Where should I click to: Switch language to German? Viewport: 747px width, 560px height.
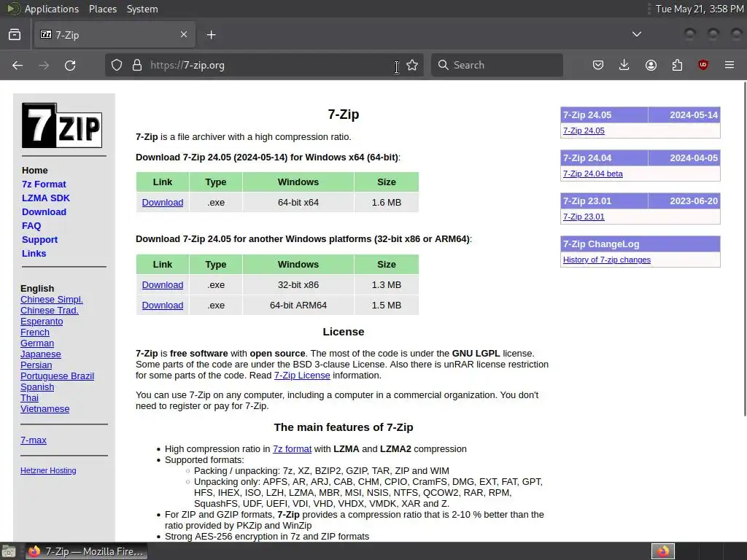point(37,343)
